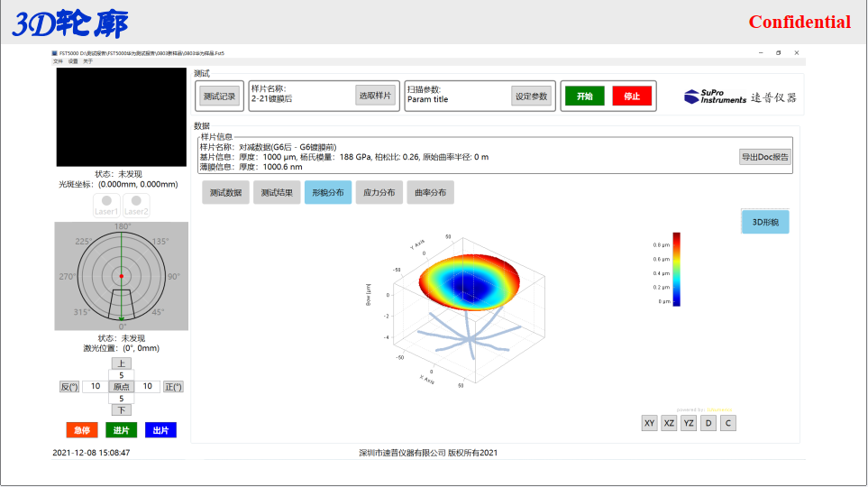Click the 激光位置 (0°, 0mm) readout
This screenshot has width=868, height=487.
point(122,348)
